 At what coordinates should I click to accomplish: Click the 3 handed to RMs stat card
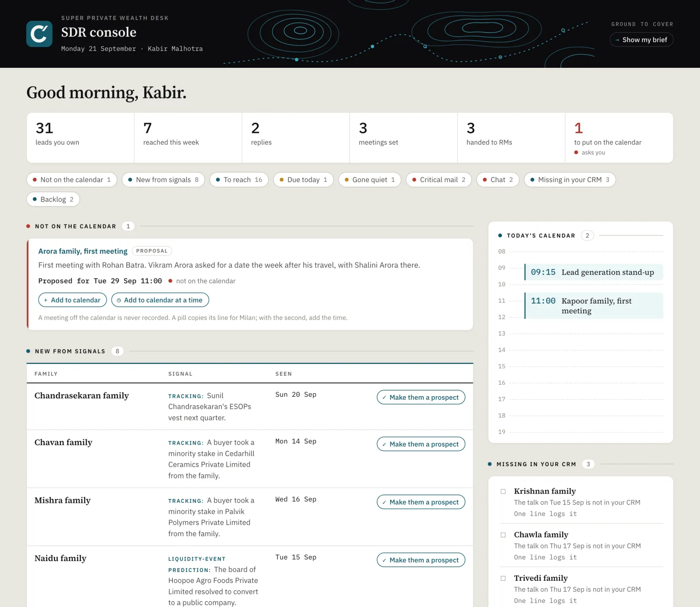pyautogui.click(x=511, y=138)
